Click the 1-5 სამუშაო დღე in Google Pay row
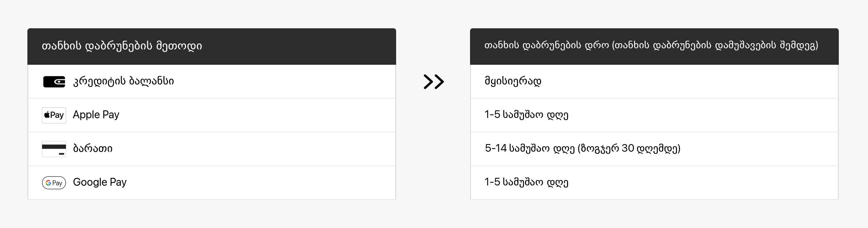The image size is (868, 228). click(x=526, y=182)
